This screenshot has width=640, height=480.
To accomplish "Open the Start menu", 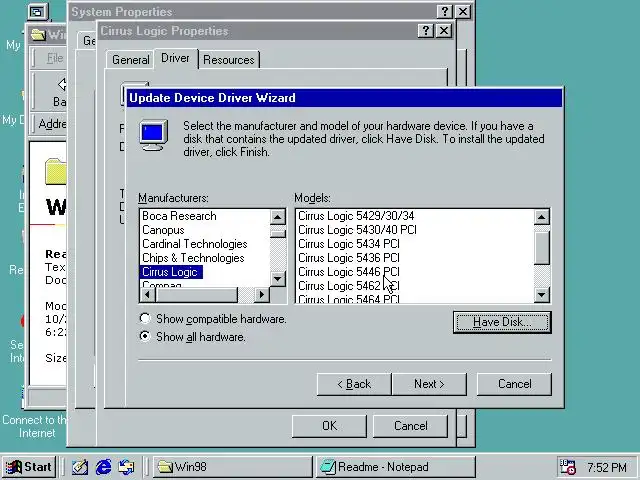I will click(29, 467).
